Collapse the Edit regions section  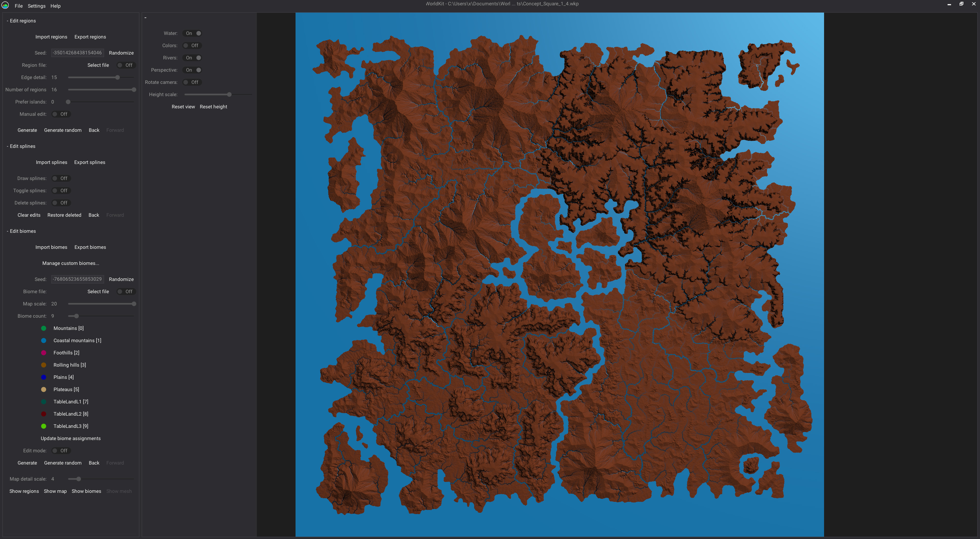click(x=7, y=21)
